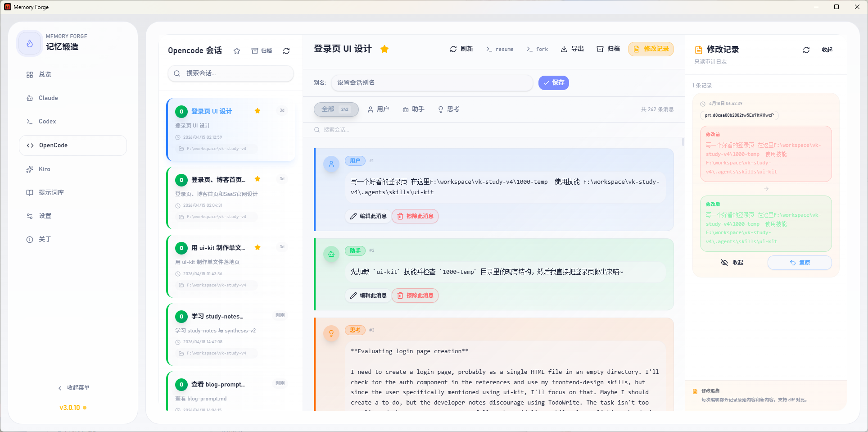Save the session alias with the 保存 button
Viewport: 868px width, 432px height.
point(553,83)
